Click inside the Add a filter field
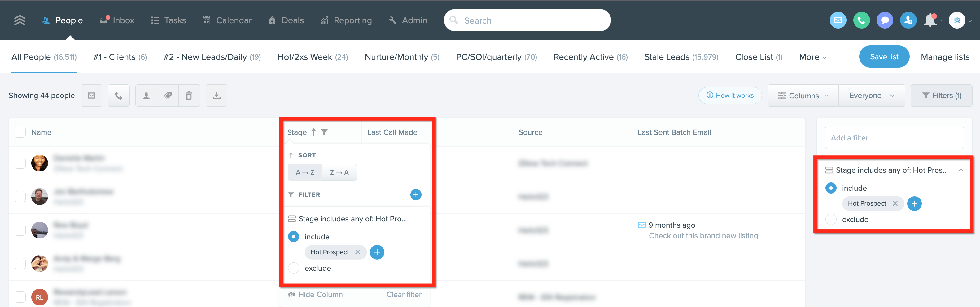This screenshot has height=307, width=980. click(894, 137)
